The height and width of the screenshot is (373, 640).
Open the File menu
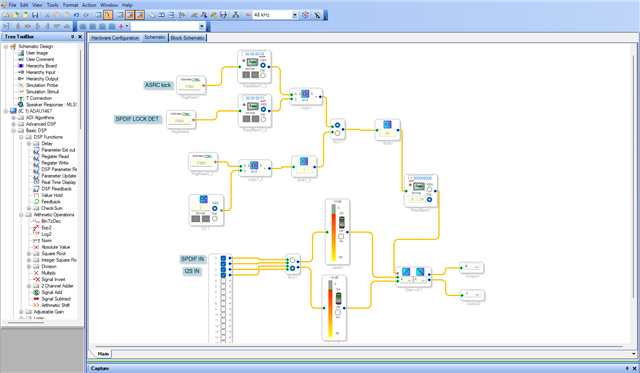(x=12, y=5)
